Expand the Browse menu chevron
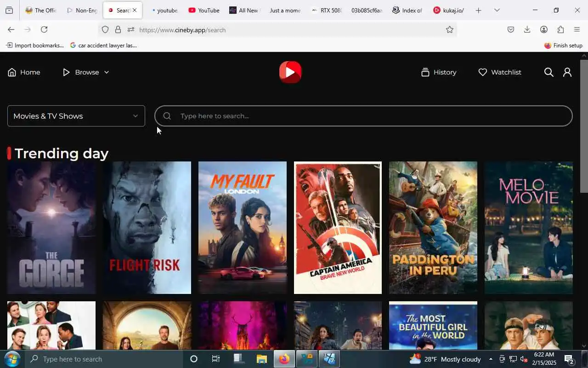Image resolution: width=588 pixels, height=368 pixels. [107, 72]
